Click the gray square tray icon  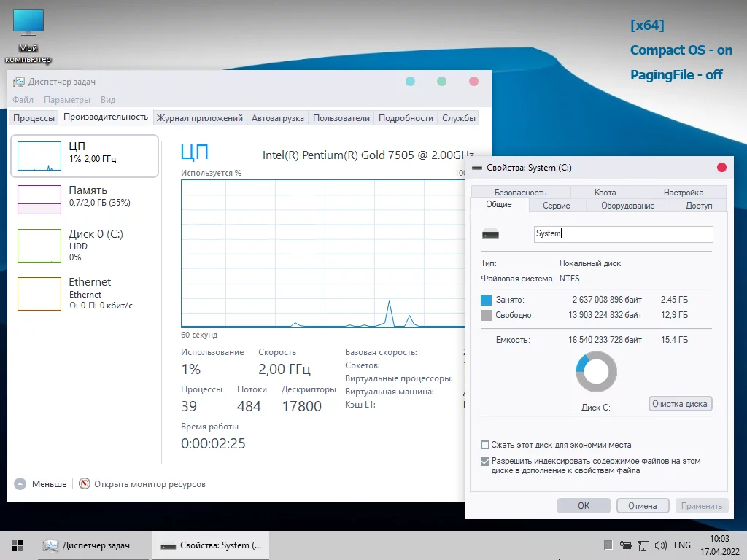pos(608,545)
